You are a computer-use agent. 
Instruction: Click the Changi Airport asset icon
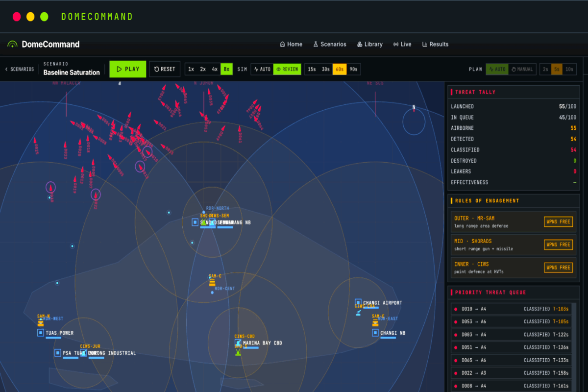click(358, 303)
